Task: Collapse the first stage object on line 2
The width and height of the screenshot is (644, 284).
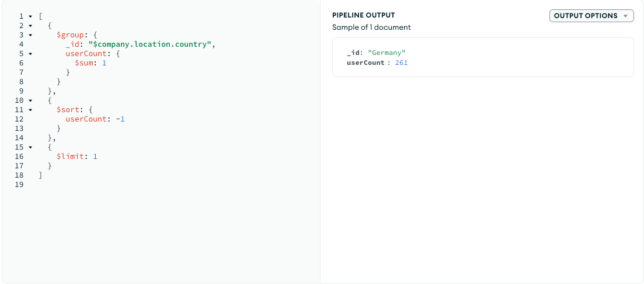Action: [x=30, y=26]
